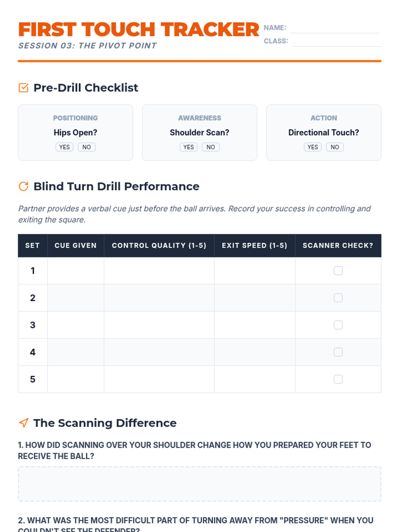Choose YES under Shoulder Scan
399x532 pixels.
(x=189, y=147)
